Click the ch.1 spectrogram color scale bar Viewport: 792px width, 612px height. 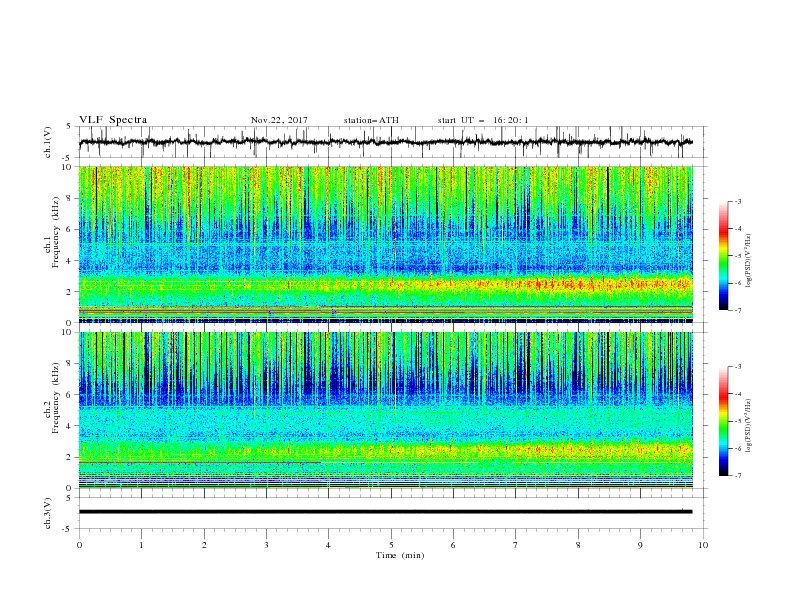[x=723, y=256]
